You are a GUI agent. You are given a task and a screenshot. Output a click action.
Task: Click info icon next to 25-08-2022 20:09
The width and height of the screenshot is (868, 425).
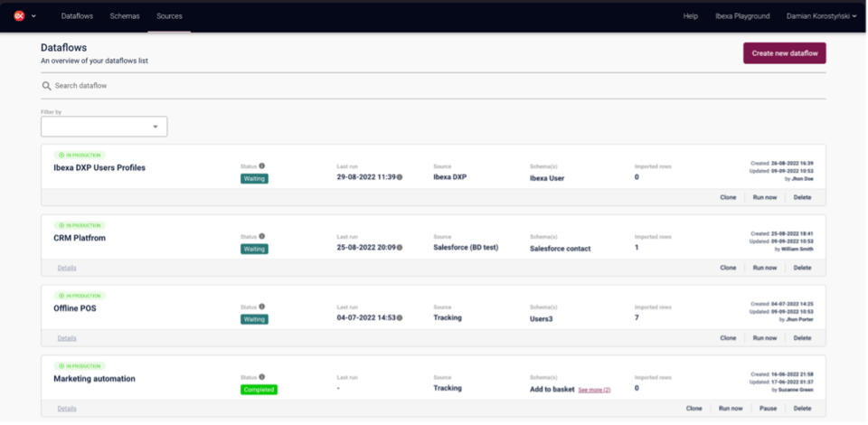pyautogui.click(x=399, y=248)
